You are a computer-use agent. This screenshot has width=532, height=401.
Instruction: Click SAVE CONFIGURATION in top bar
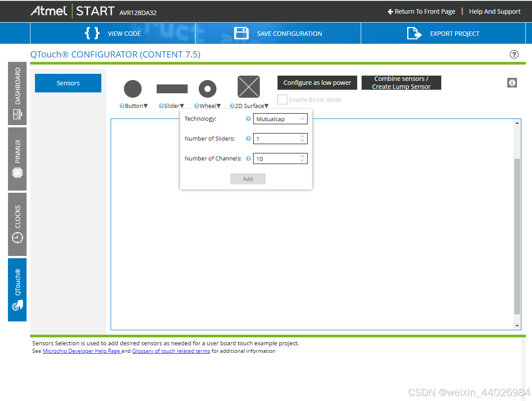(x=278, y=34)
